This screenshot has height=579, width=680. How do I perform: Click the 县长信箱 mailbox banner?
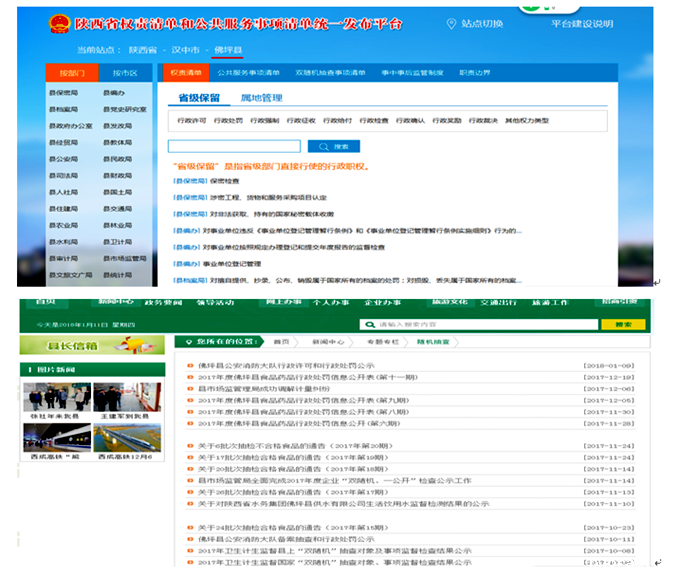pyautogui.click(x=92, y=346)
